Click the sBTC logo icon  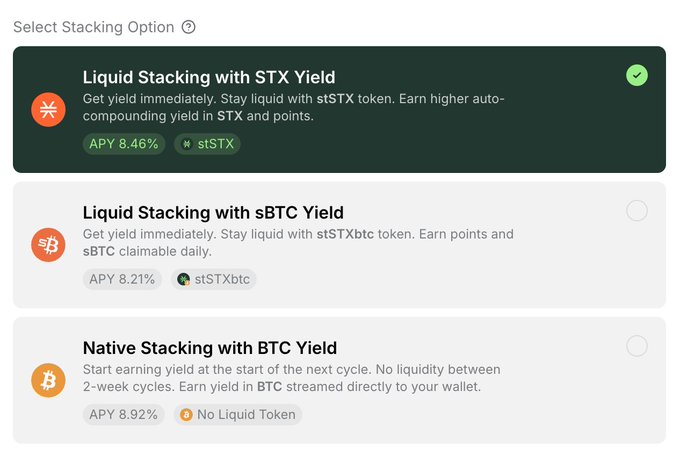pos(47,245)
